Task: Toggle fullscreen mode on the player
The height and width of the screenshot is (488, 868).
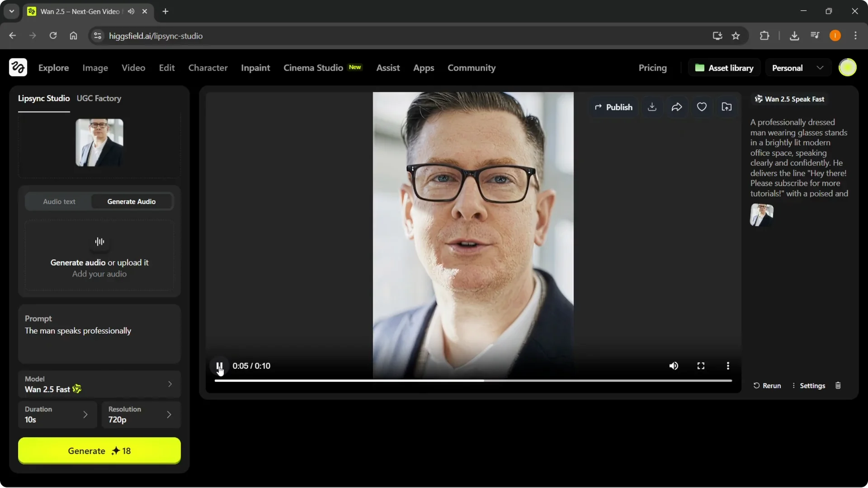Action: 701,366
